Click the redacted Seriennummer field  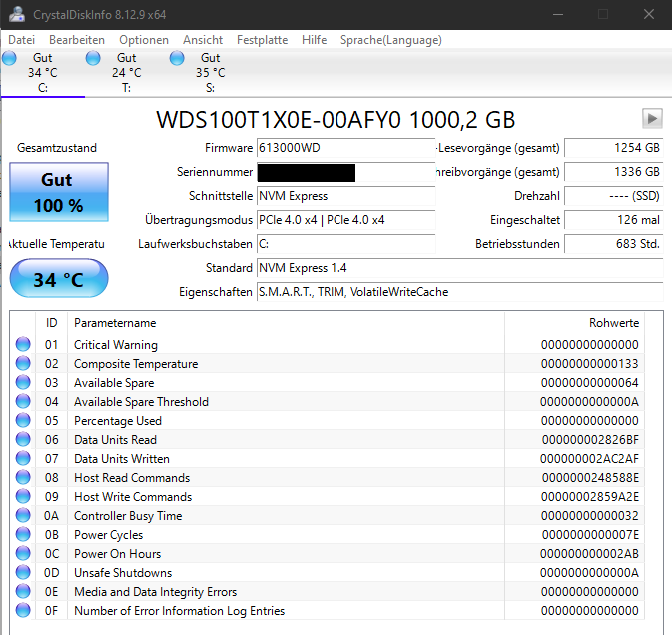point(346,172)
